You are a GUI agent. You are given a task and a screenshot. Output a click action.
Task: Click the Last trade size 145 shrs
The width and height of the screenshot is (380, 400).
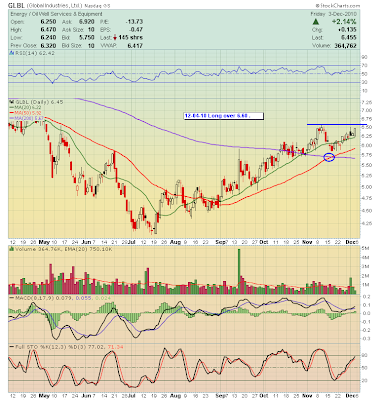pyautogui.click(x=131, y=37)
